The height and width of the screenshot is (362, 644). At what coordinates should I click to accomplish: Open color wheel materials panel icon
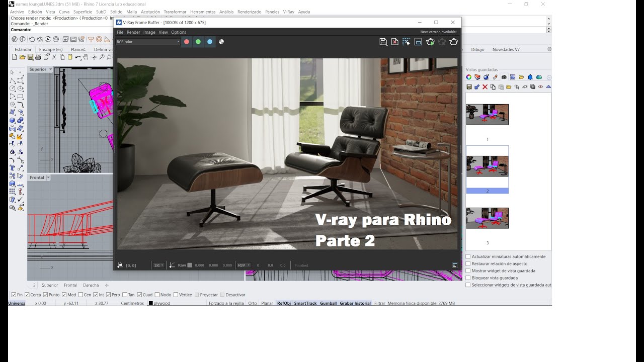(x=468, y=77)
